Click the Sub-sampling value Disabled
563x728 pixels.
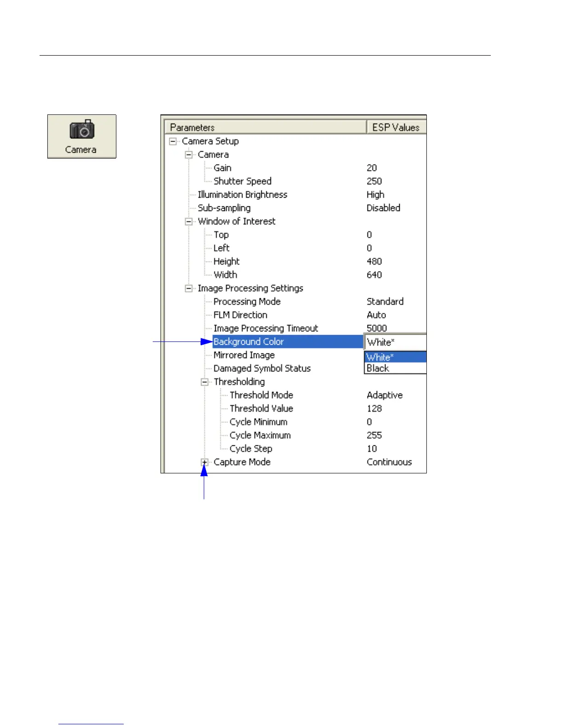383,208
